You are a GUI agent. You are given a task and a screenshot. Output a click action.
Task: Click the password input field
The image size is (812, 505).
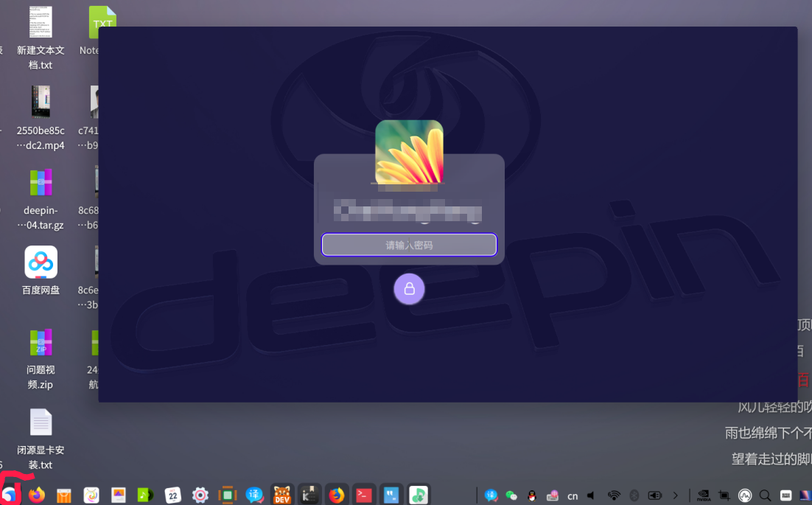(409, 245)
